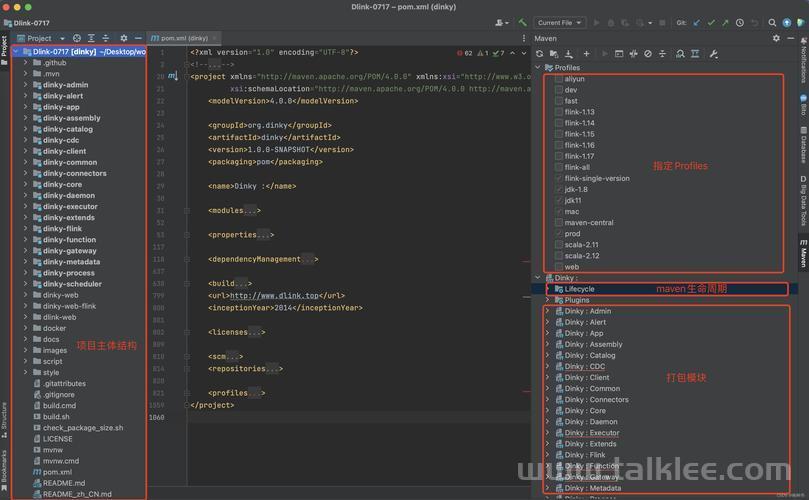The image size is (809, 500).
Task: Open the Current File run configuration dropdown
Action: point(559,23)
